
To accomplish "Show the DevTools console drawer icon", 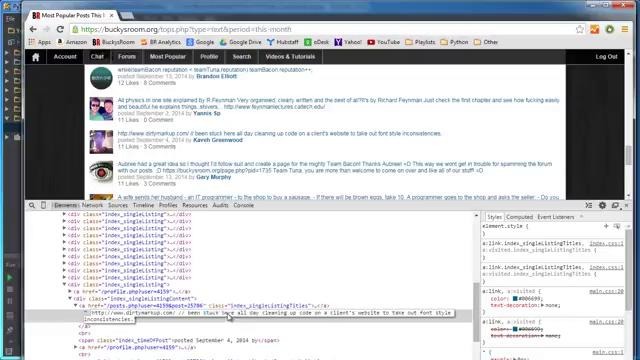I will click(588, 205).
